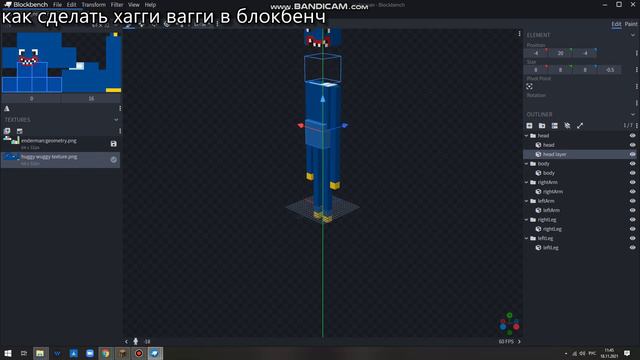The width and height of the screenshot is (640, 360).
Task: Open the Help menu
Action: pos(150,4)
